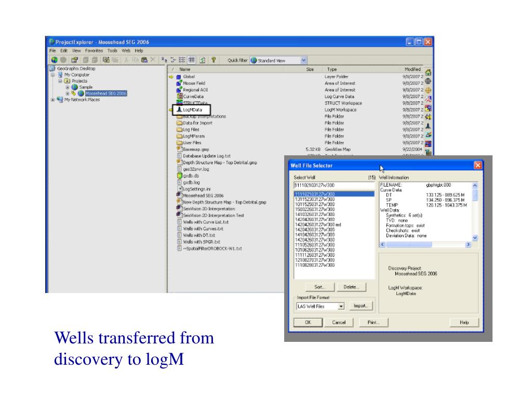The width and height of the screenshot is (532, 399).
Task: Open the home icon in right sidebar
Action: 428,72
